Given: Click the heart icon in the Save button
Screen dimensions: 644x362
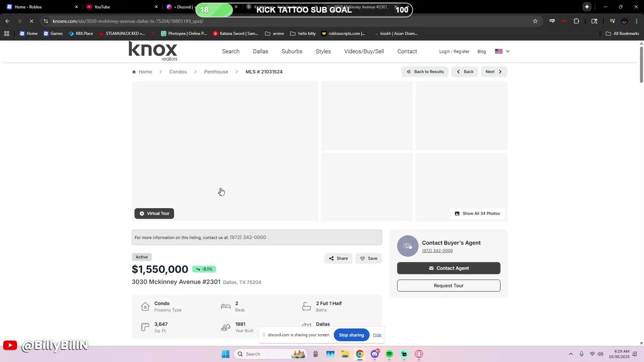Looking at the screenshot, I should point(362,258).
